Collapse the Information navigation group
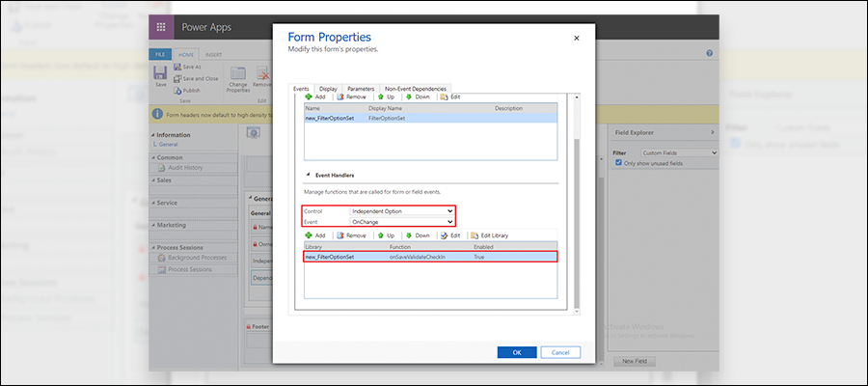The height and width of the screenshot is (386, 868). click(153, 134)
